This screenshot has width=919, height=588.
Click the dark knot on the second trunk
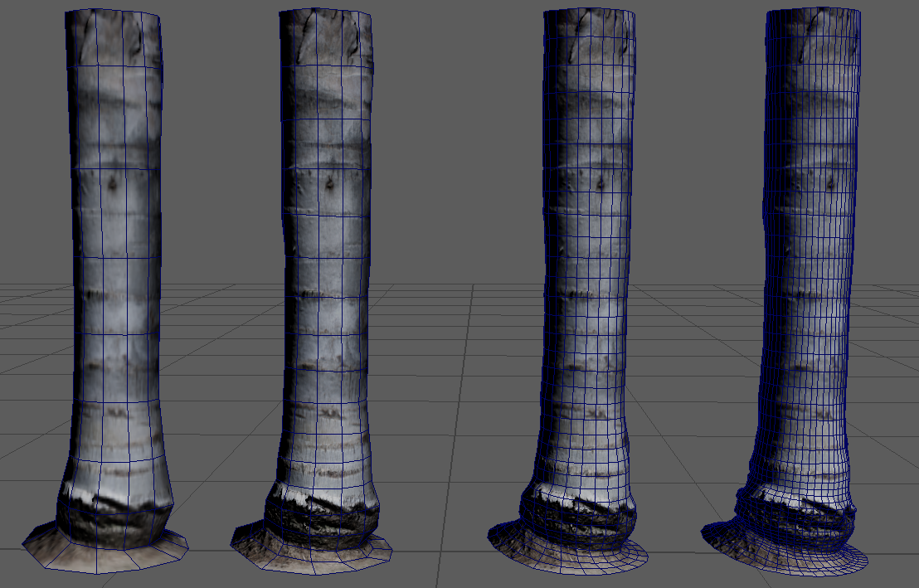point(329,182)
